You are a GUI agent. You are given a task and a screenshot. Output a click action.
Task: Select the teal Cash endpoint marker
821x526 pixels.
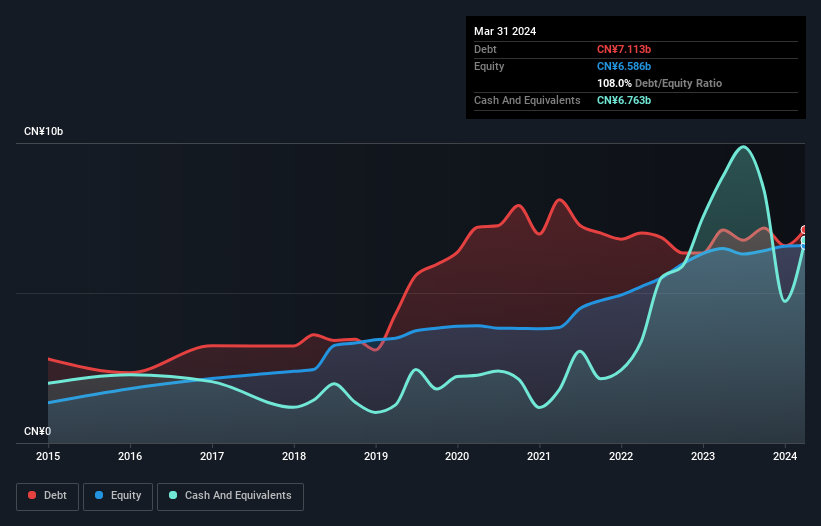pos(805,240)
